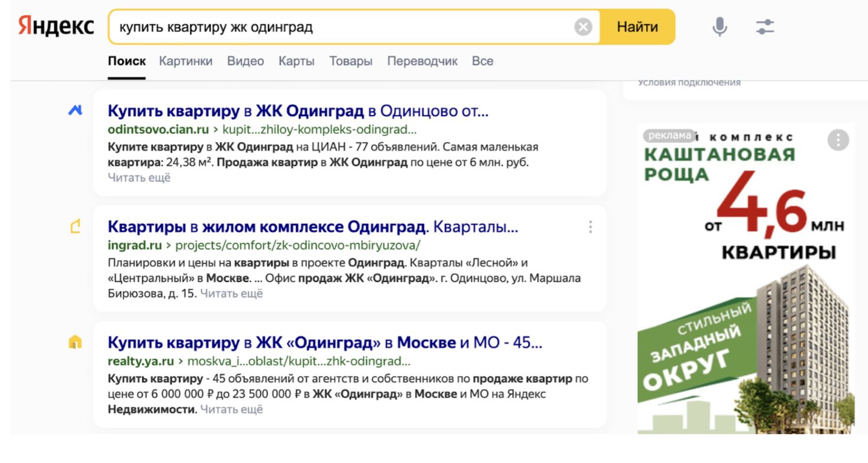Clear the search query with X icon

(x=583, y=27)
